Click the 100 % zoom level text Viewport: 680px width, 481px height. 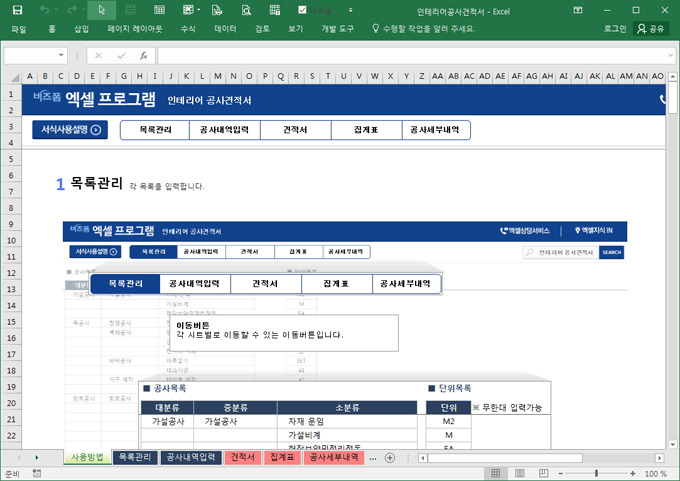(x=656, y=474)
